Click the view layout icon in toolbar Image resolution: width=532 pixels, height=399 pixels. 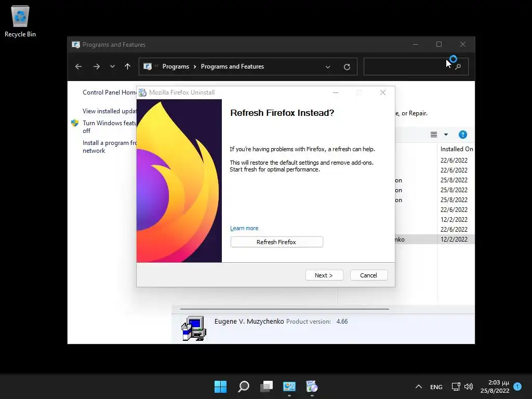(x=434, y=135)
